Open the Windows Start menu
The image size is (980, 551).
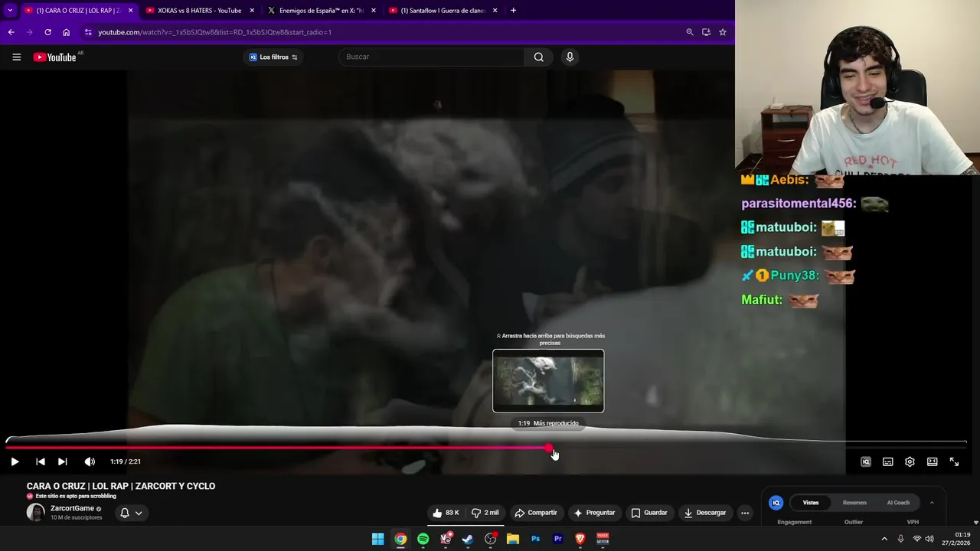(377, 539)
